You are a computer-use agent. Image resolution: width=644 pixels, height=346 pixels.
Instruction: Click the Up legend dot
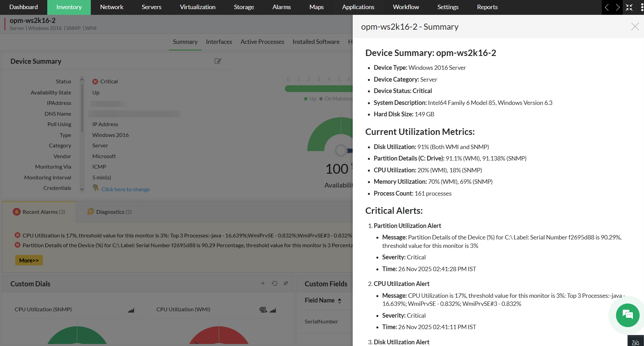pos(306,99)
